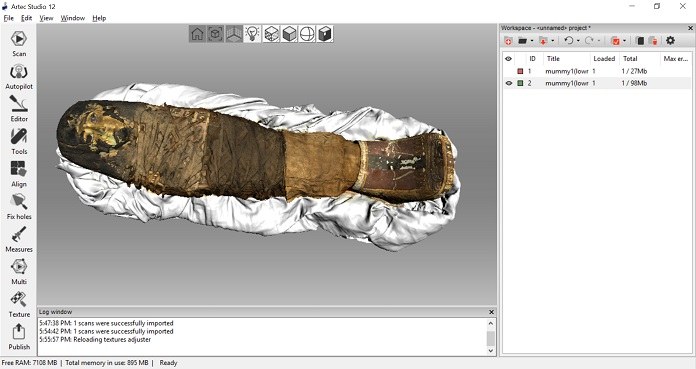This screenshot has width=696, height=369.
Task: Open the Measures tool
Action: (19, 239)
